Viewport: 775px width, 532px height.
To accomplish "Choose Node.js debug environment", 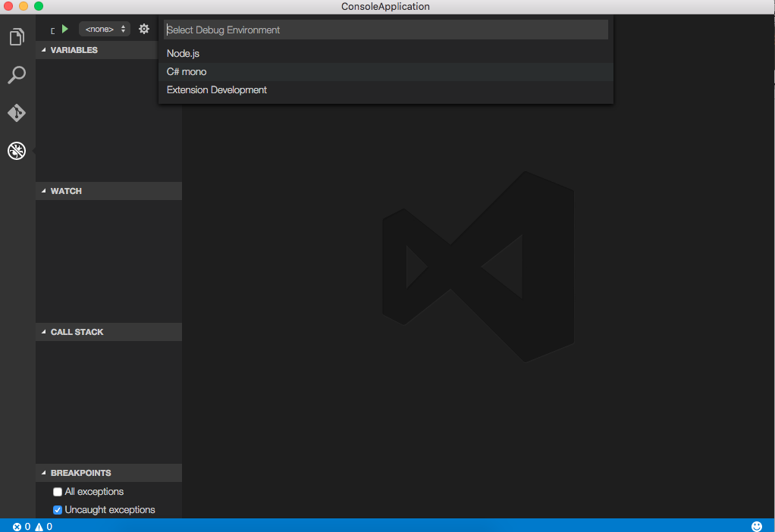I will [x=385, y=53].
